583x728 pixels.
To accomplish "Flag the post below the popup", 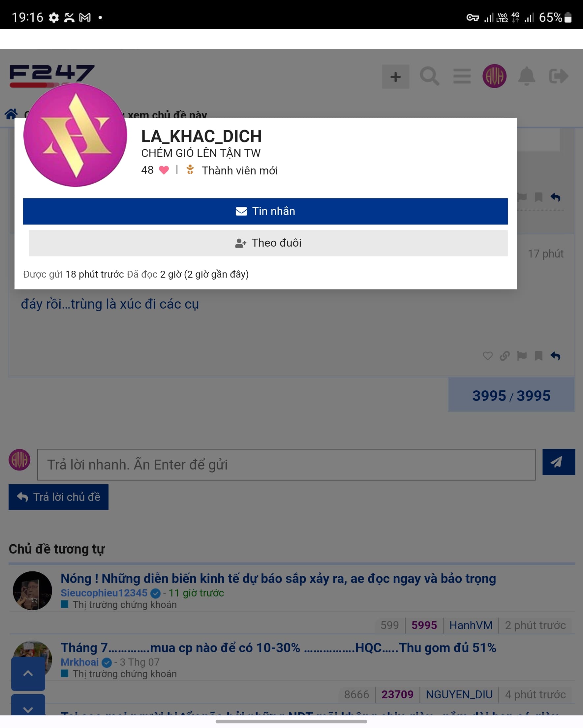I will click(x=522, y=356).
